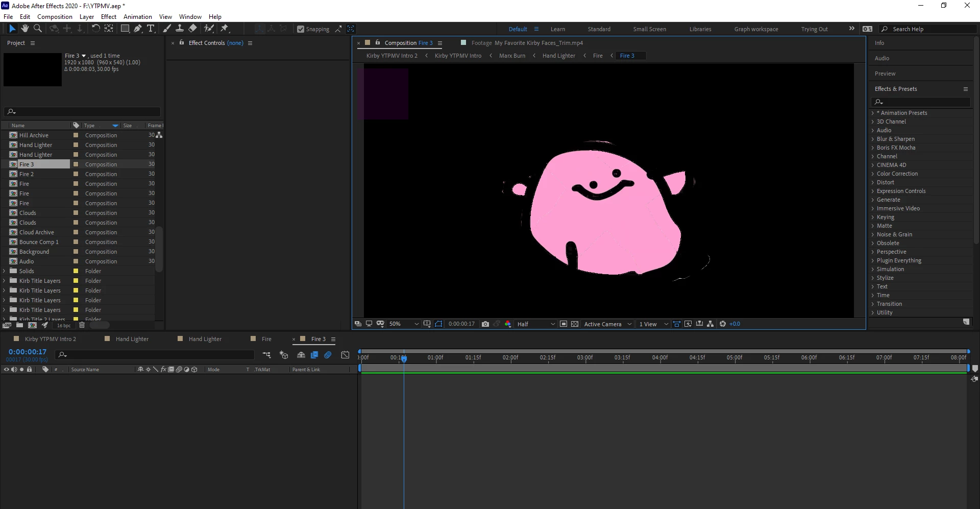
Task: Switch to the Graph workspace
Action: [x=756, y=29]
